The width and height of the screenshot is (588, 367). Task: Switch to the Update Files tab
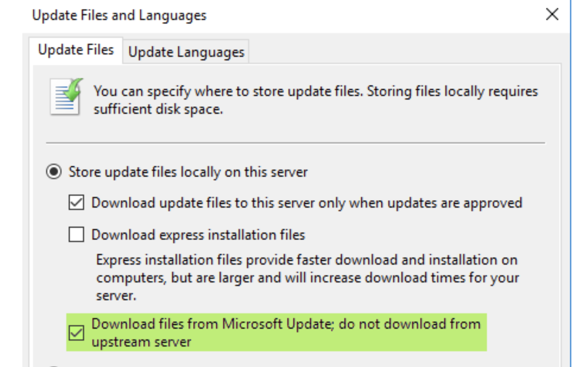[75, 50]
